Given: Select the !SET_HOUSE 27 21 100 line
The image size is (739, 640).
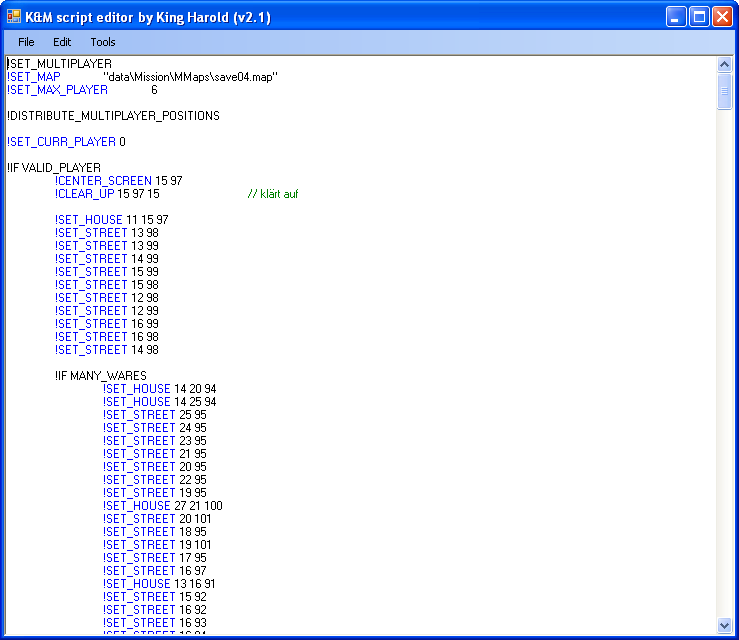Looking at the screenshot, I should (162, 506).
